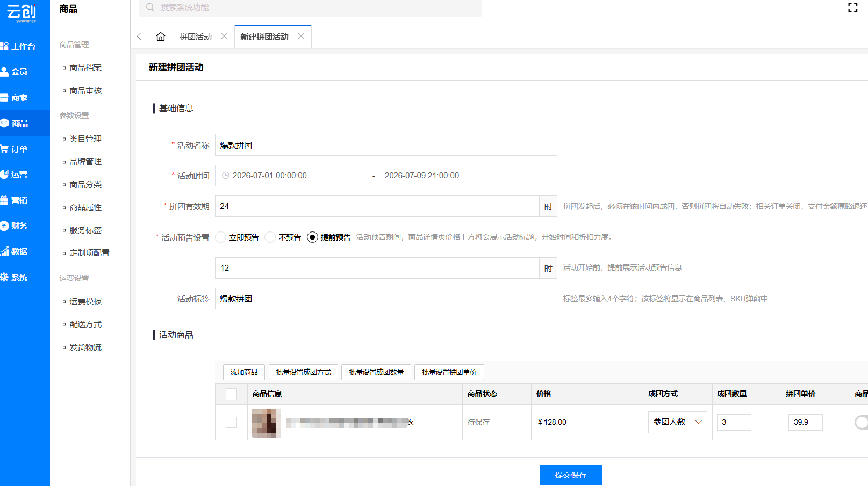Click 批量设置成团方式 button

pos(303,372)
